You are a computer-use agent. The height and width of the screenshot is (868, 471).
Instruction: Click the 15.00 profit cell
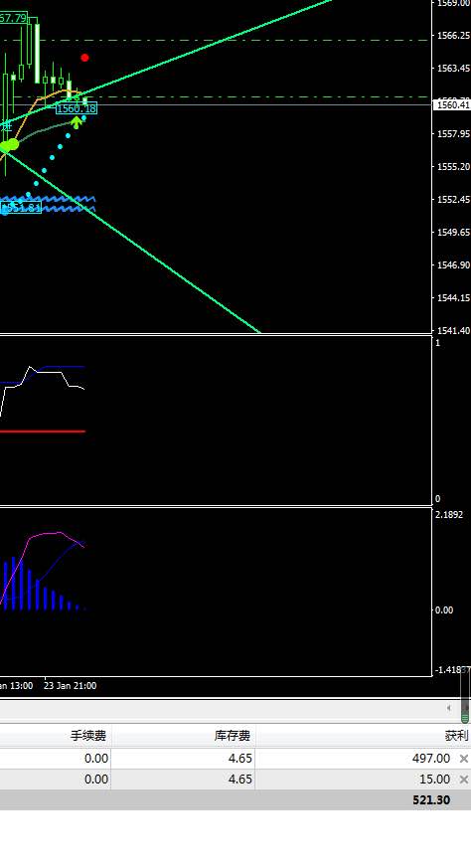[x=435, y=780]
